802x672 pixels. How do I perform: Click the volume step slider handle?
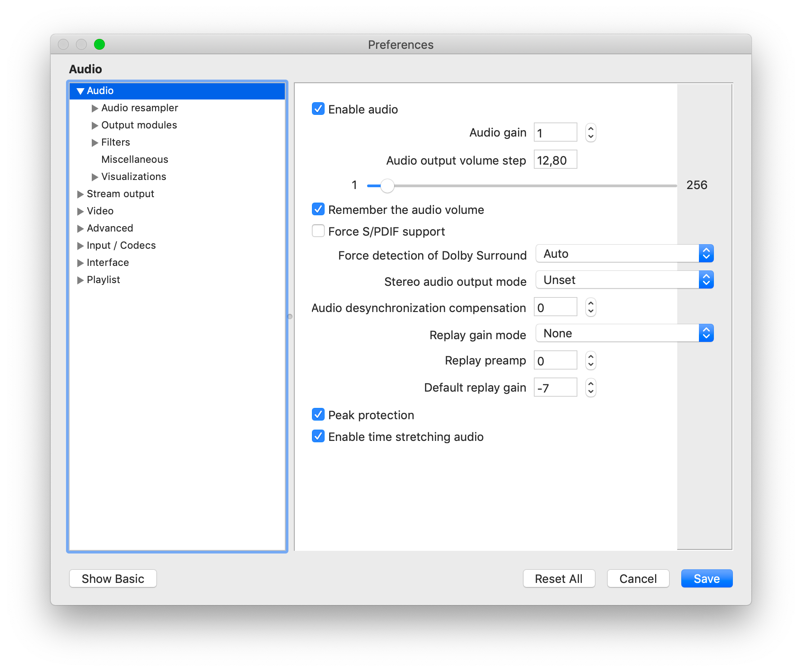(x=387, y=185)
